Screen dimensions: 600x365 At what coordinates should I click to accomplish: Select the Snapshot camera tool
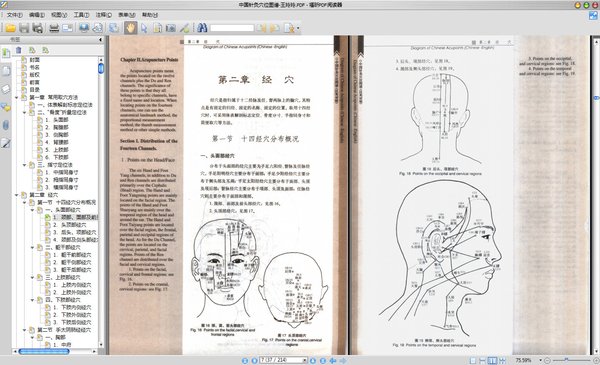pyautogui.click(x=171, y=28)
